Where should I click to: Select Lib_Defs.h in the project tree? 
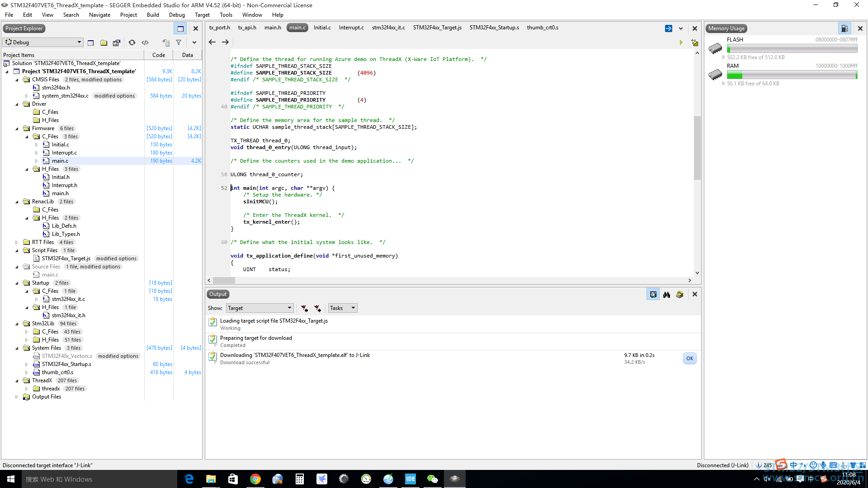pos(64,226)
